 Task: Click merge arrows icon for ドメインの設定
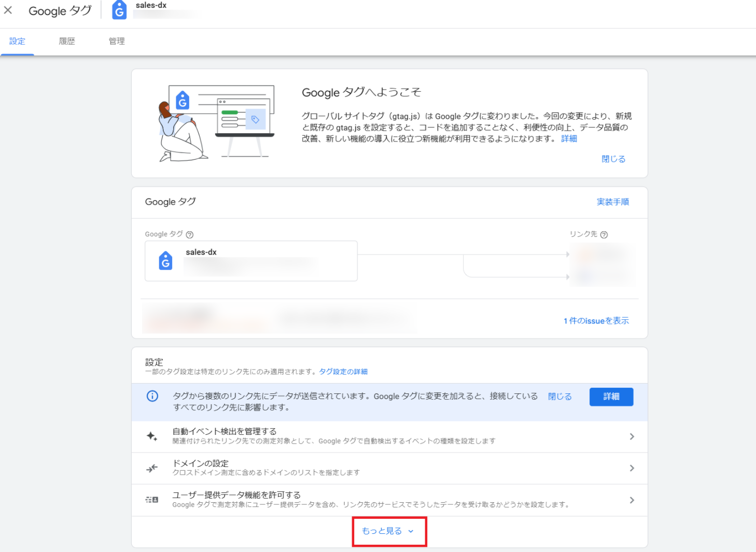tap(152, 468)
